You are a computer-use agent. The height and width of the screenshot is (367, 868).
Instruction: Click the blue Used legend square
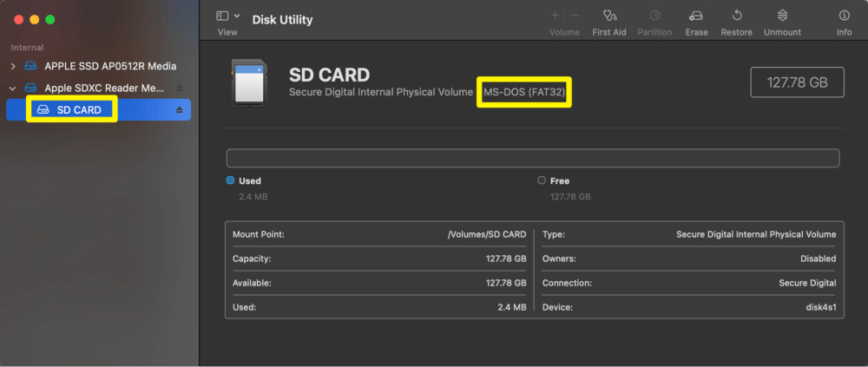point(230,180)
